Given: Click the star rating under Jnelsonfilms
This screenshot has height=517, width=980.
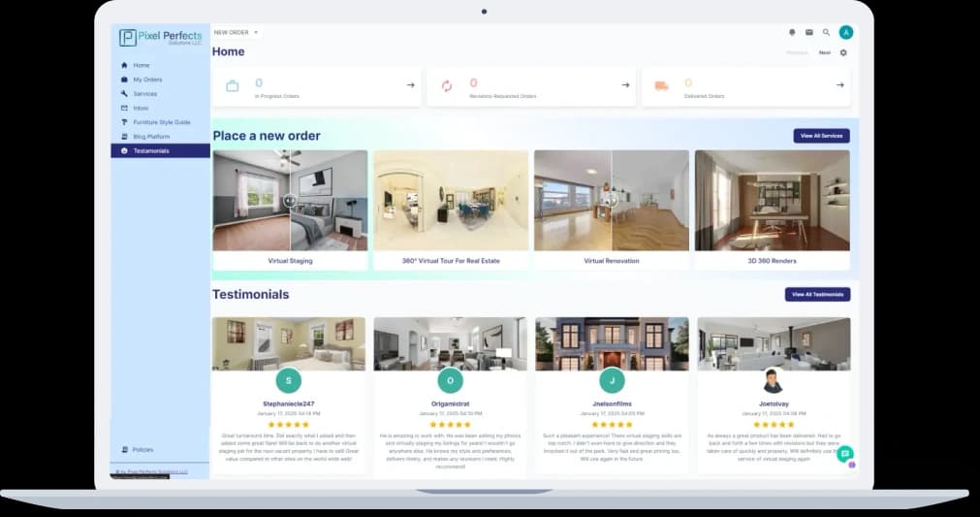Looking at the screenshot, I should pyautogui.click(x=612, y=425).
